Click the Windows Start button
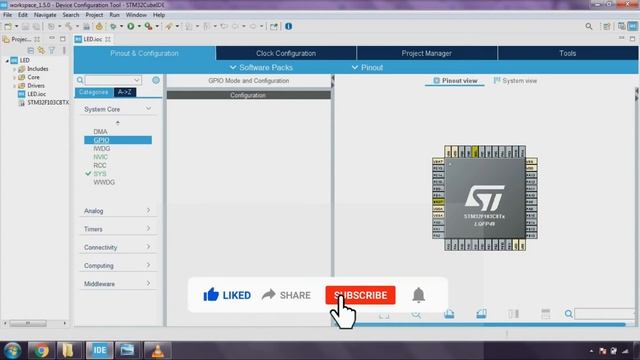Viewport: 640px width, 360px height. coord(12,350)
